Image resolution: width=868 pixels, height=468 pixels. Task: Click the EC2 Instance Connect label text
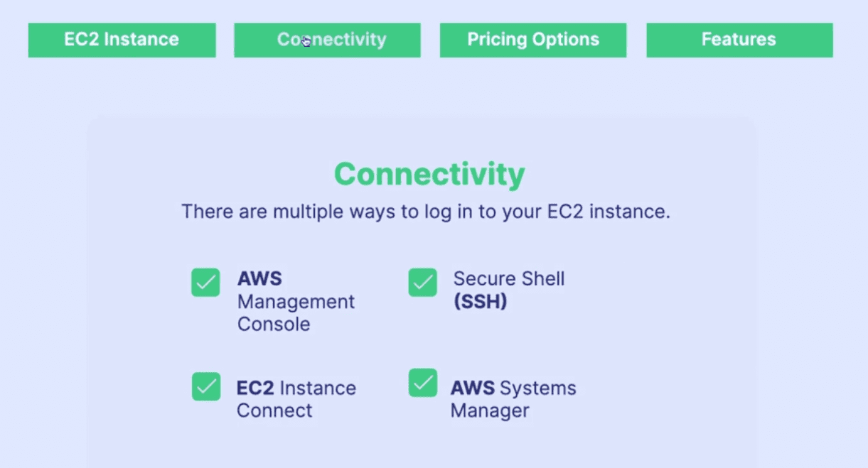point(296,399)
